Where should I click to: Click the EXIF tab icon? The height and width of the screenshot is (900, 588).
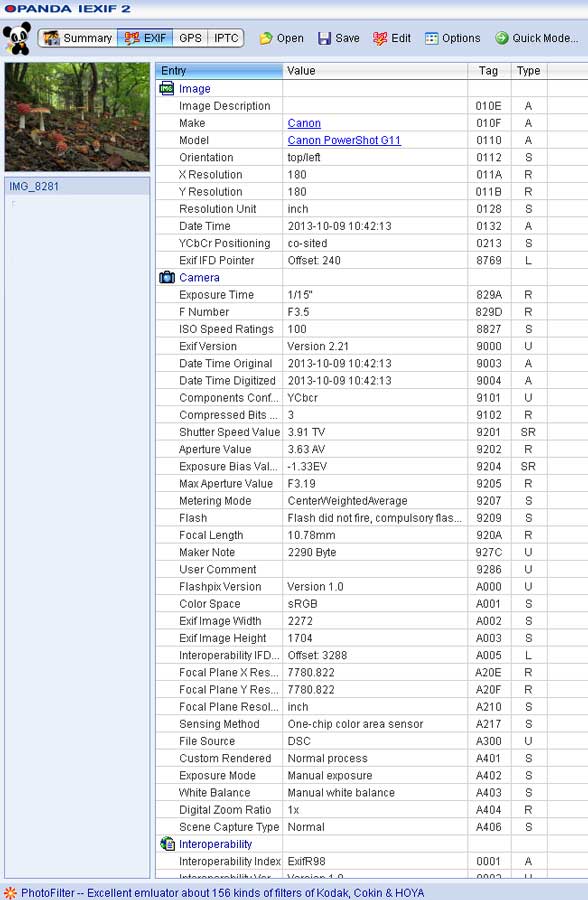point(132,38)
